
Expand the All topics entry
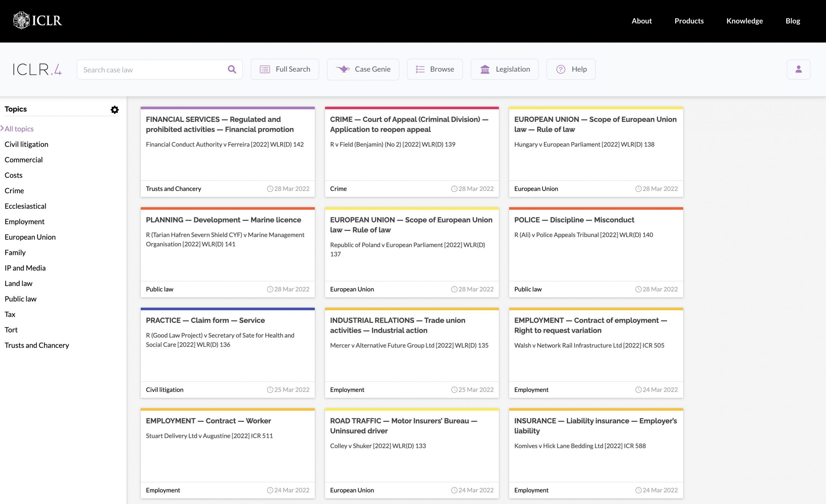coord(19,129)
